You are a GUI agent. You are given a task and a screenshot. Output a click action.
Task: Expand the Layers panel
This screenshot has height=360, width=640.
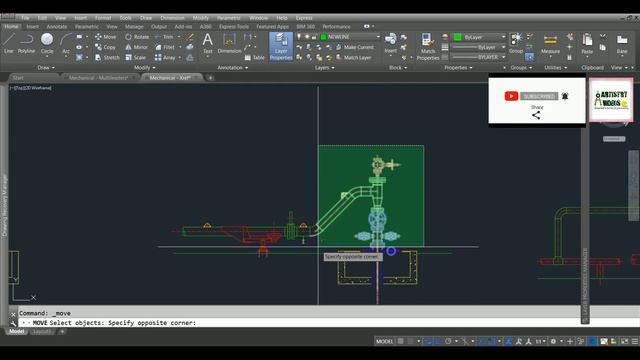tap(325, 68)
